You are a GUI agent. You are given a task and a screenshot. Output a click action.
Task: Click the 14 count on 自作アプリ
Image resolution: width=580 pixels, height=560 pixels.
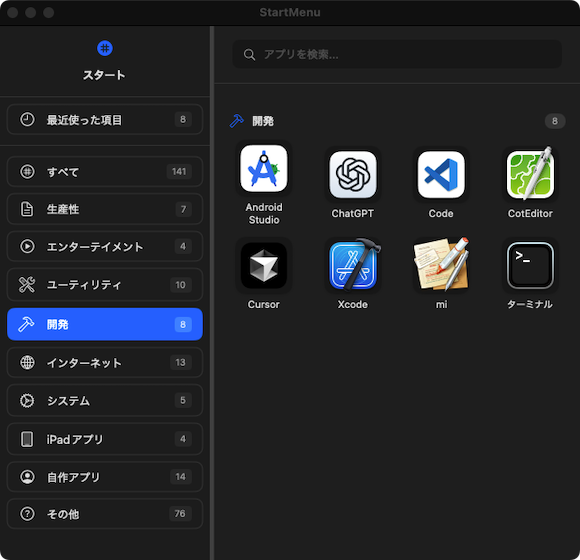181,476
